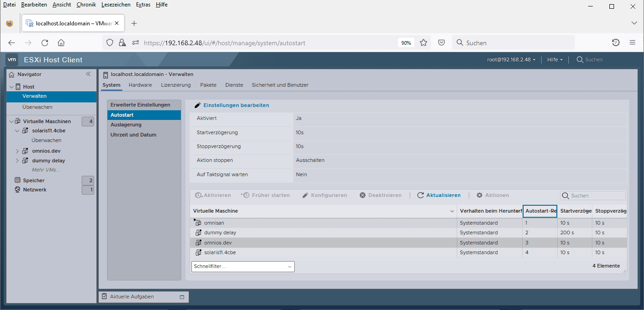Minimize the Aktuelle Aufgaben panel icon

(x=182, y=297)
